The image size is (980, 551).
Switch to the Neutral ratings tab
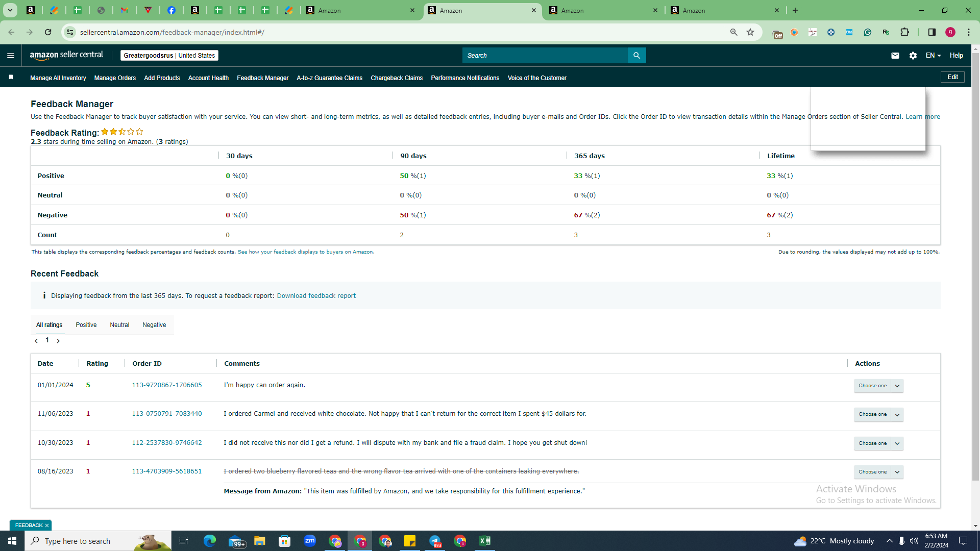(x=119, y=325)
